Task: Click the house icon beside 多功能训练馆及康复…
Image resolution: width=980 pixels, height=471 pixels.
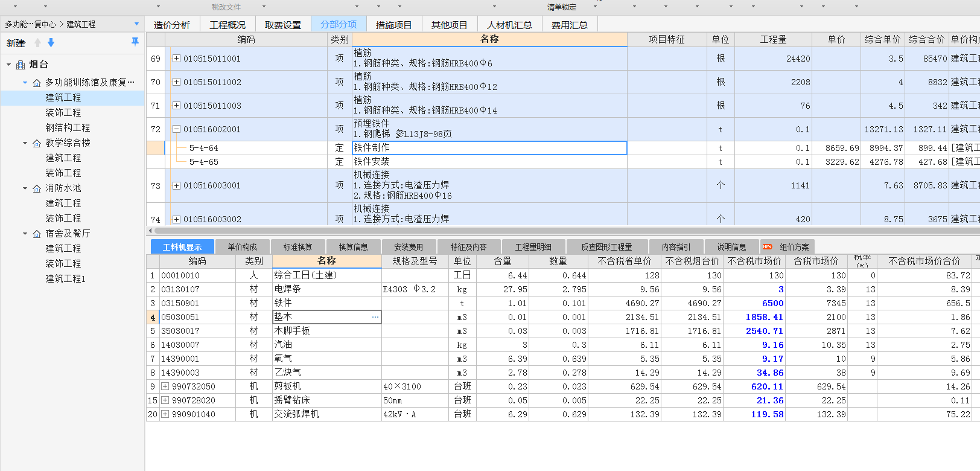Action: (x=37, y=83)
